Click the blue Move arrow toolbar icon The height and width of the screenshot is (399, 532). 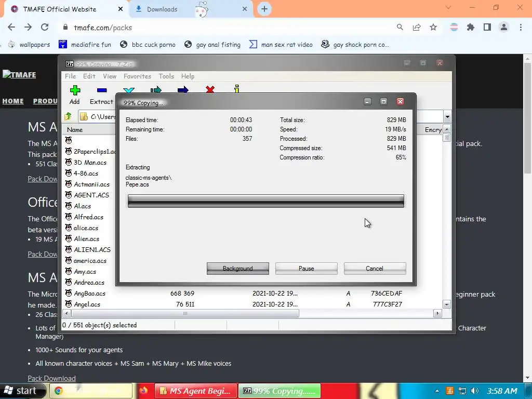tap(183, 89)
